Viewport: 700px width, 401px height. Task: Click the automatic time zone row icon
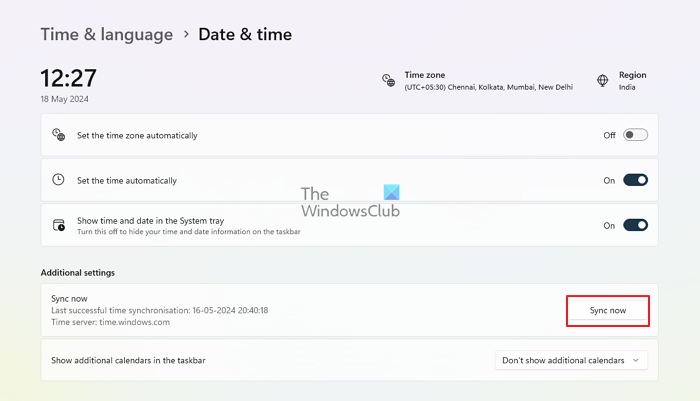[58, 135]
